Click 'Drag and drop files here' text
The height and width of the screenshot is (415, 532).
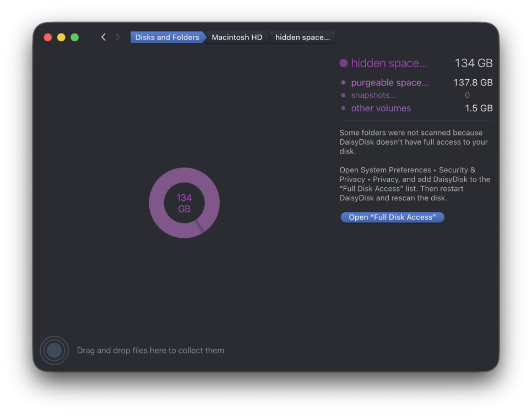150,350
